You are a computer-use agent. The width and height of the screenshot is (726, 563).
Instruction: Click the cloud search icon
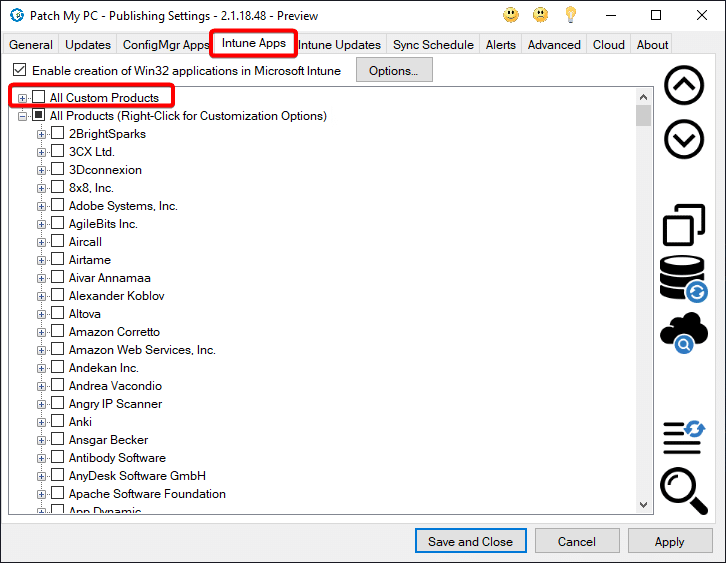(x=683, y=333)
